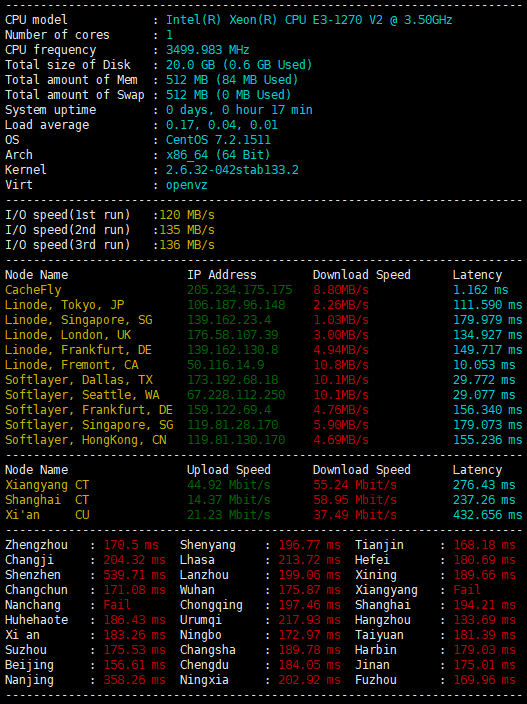Click the IP address 139.162.23.4
This screenshot has width=527, height=704.
click(229, 320)
